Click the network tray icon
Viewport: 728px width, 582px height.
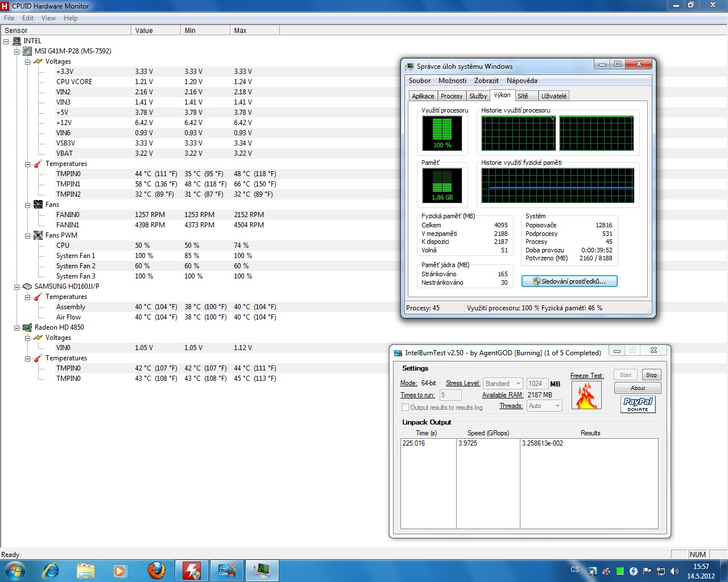pyautogui.click(x=661, y=571)
